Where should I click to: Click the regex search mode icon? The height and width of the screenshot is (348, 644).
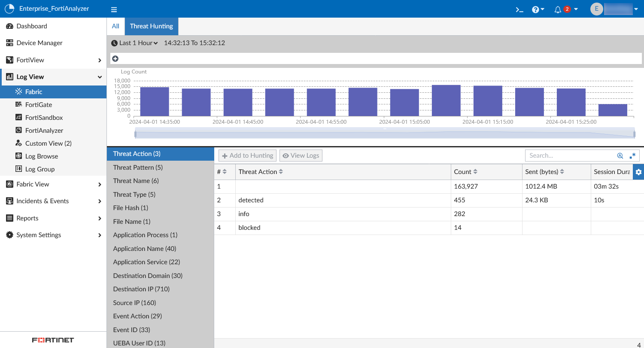632,156
